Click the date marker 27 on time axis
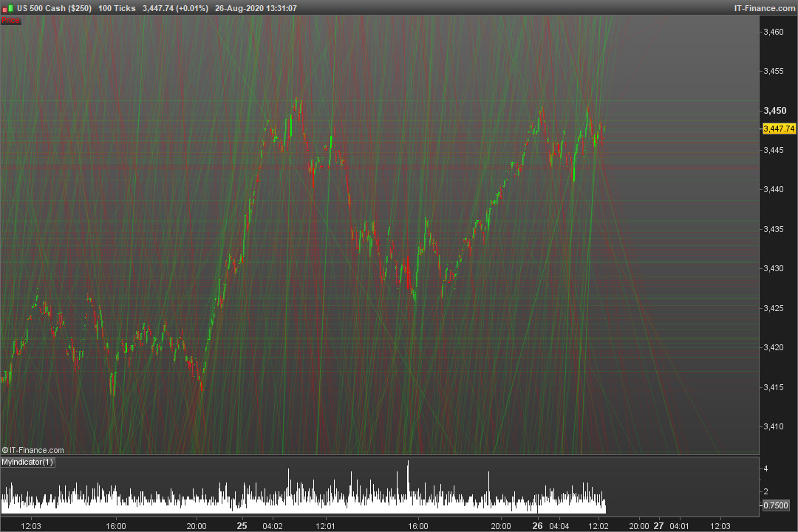The height and width of the screenshot is (532, 798). pyautogui.click(x=658, y=525)
